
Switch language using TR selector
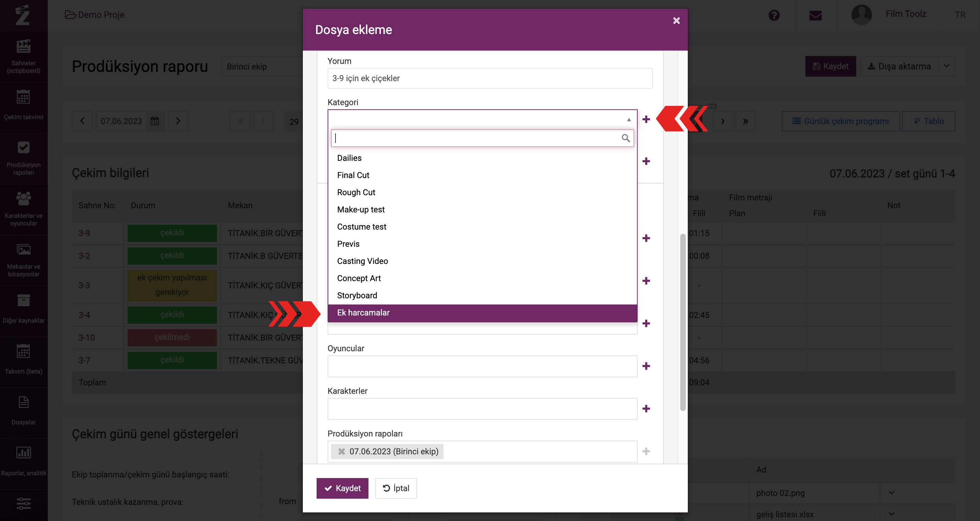point(959,15)
